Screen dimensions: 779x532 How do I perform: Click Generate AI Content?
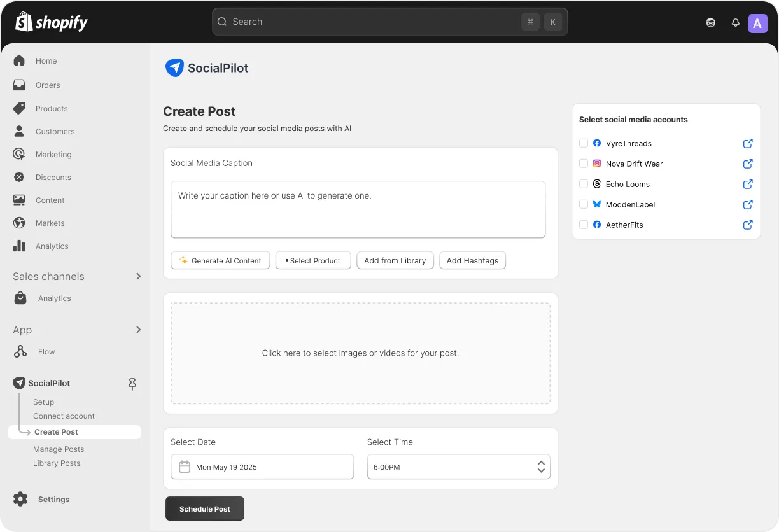click(220, 260)
